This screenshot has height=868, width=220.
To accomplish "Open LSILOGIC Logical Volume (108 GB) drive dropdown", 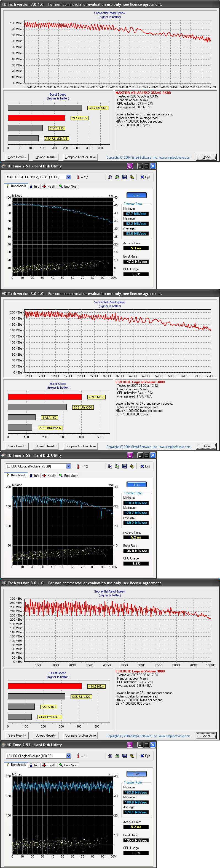I will tap(68, 755).
